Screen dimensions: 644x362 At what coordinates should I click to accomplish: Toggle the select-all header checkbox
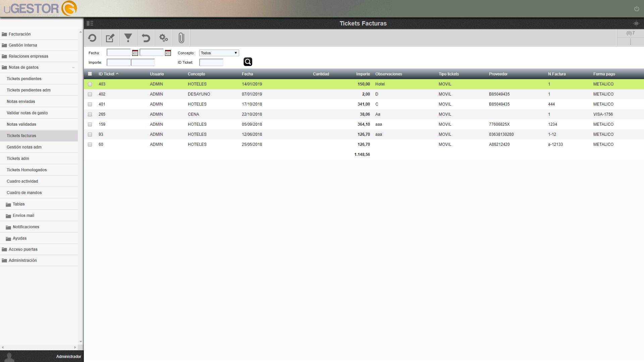tap(90, 74)
